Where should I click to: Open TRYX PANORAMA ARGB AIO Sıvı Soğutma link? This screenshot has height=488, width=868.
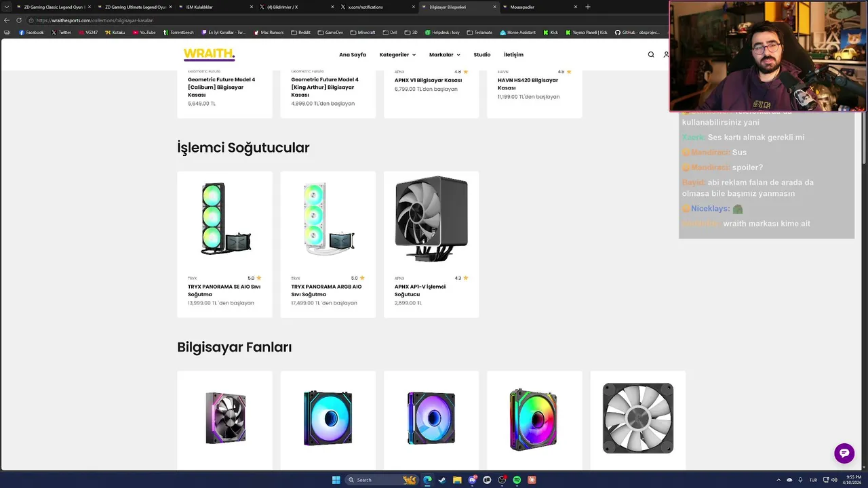click(326, 290)
